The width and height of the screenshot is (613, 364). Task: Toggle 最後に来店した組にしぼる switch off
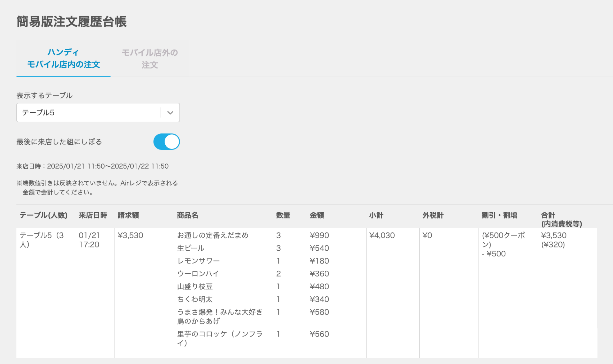(166, 141)
